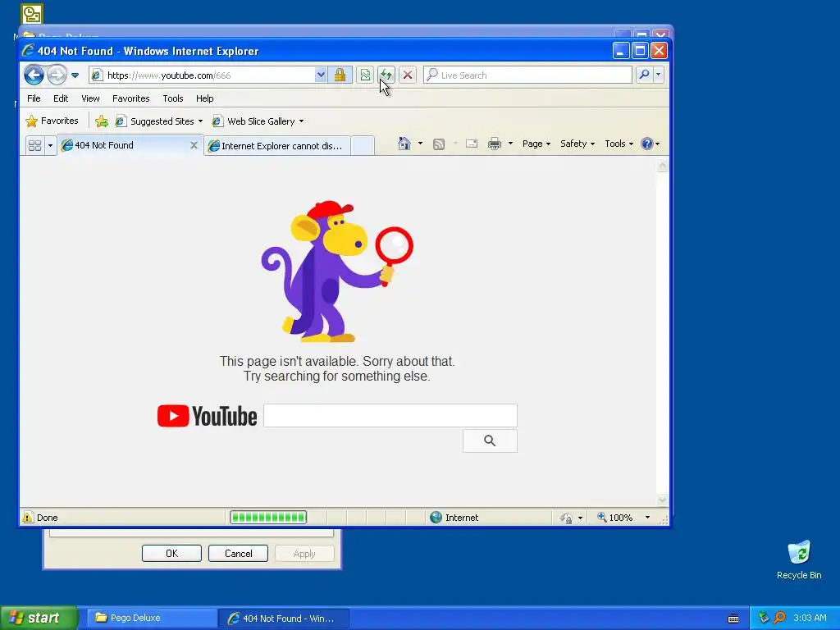This screenshot has height=630, width=840.
Task: Click the blue Help question icon
Action: tap(647, 144)
